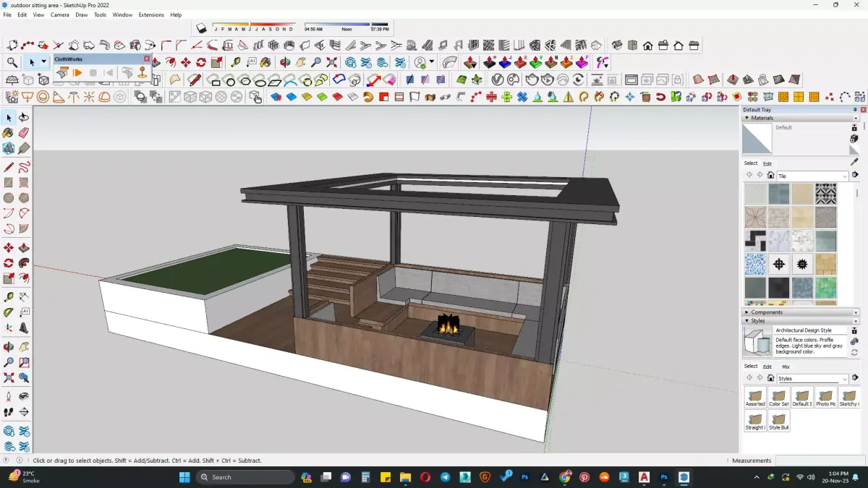868x488 pixels.
Task: Select the Circle tool in left toolbar
Action: tap(9, 198)
